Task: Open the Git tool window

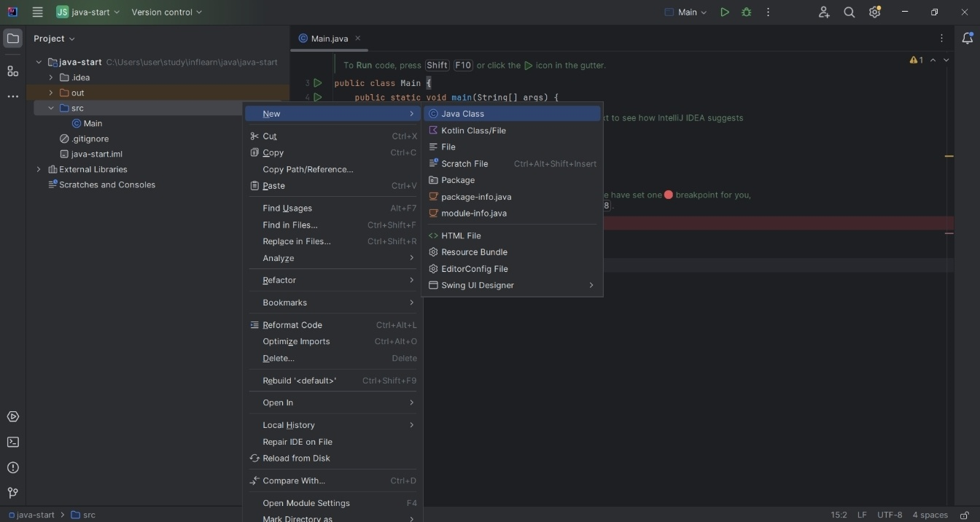Action: pyautogui.click(x=12, y=493)
